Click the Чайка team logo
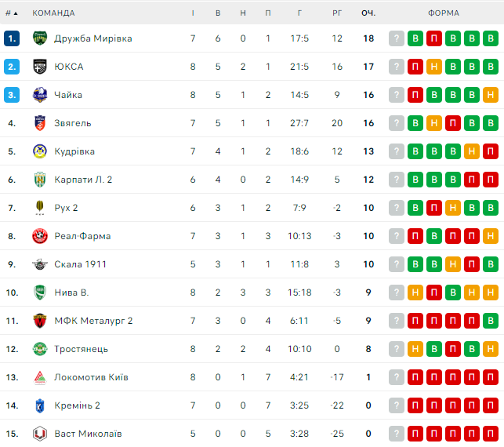Image resolution: width=504 pixels, height=447 pixels. tap(40, 95)
